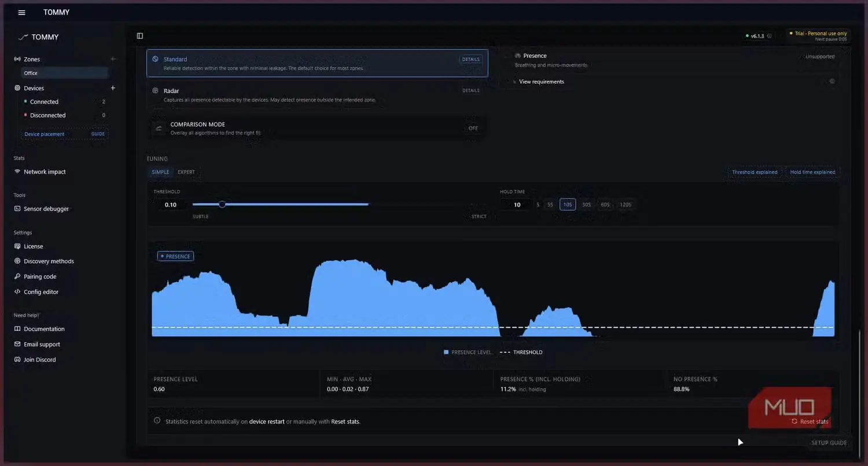Select the Radar detection algorithm

[317, 95]
